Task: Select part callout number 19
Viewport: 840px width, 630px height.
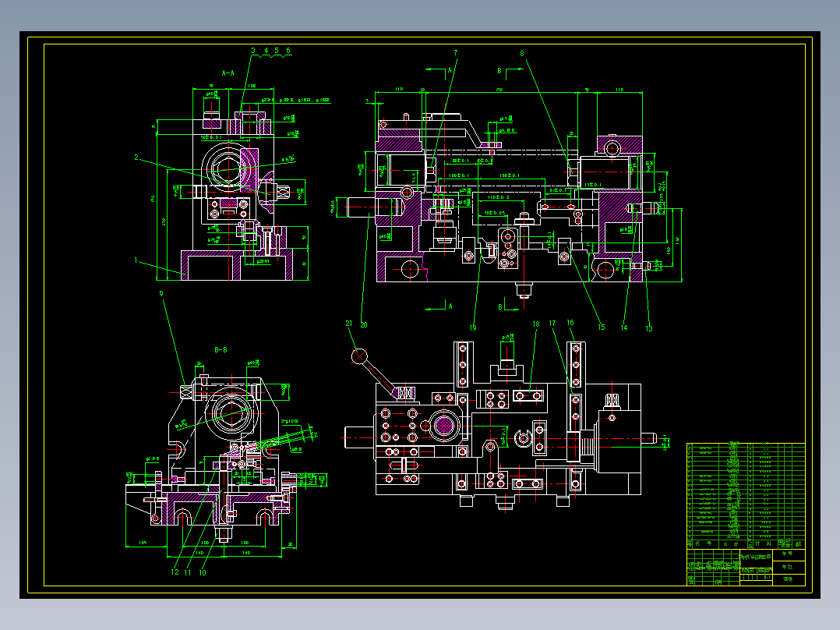Action: click(x=473, y=327)
